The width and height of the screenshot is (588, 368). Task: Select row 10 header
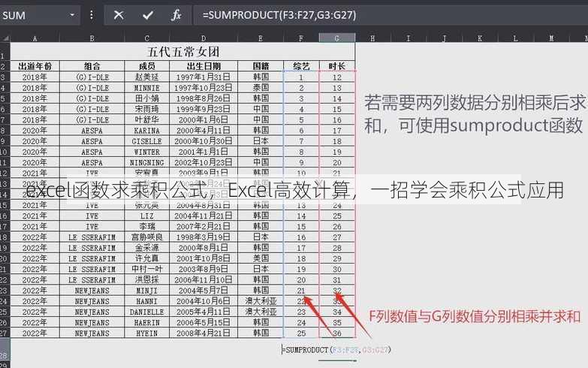[5, 152]
